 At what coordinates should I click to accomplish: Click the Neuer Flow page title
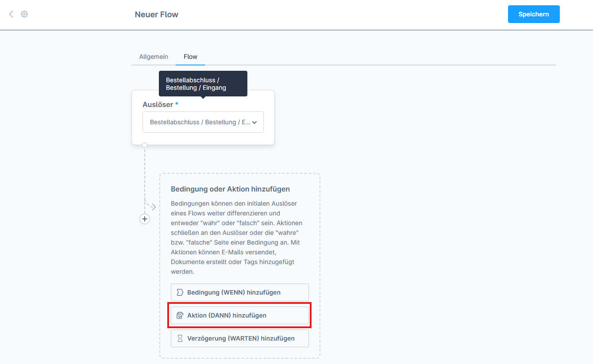pos(156,15)
